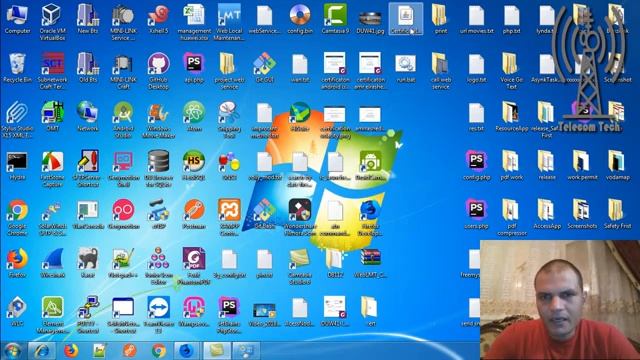640x360 pixels.
Task: Open the users.php file icon
Action: (x=476, y=215)
